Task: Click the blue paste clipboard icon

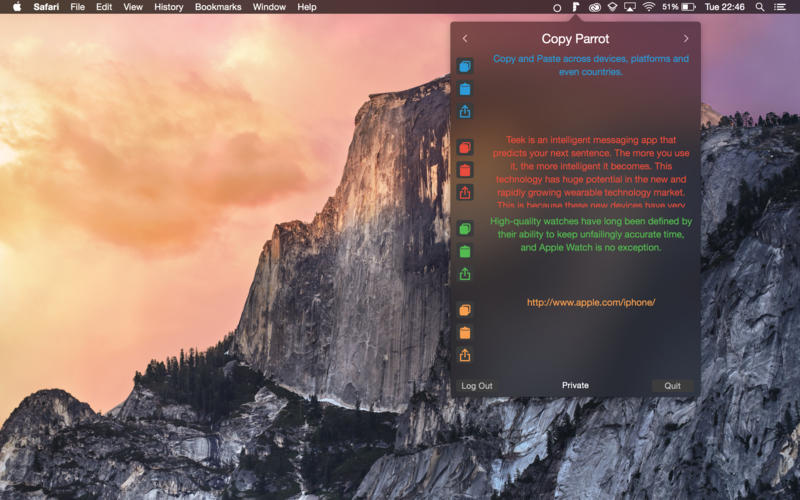Action: coord(465,89)
